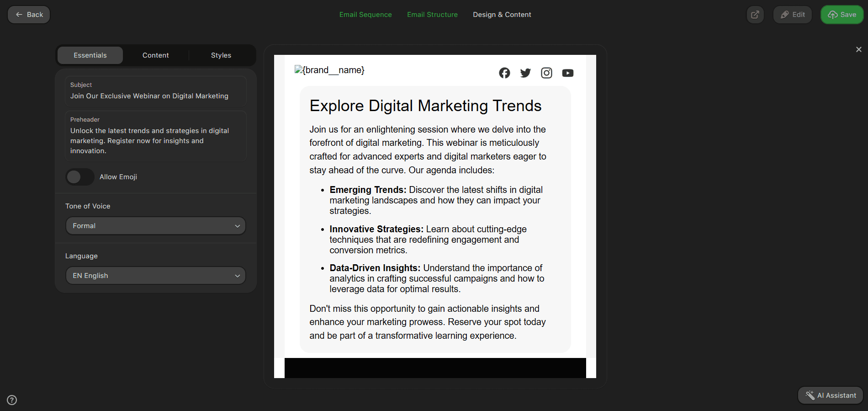The image size is (868, 411).
Task: Click the YouTube icon in email header
Action: pos(567,73)
